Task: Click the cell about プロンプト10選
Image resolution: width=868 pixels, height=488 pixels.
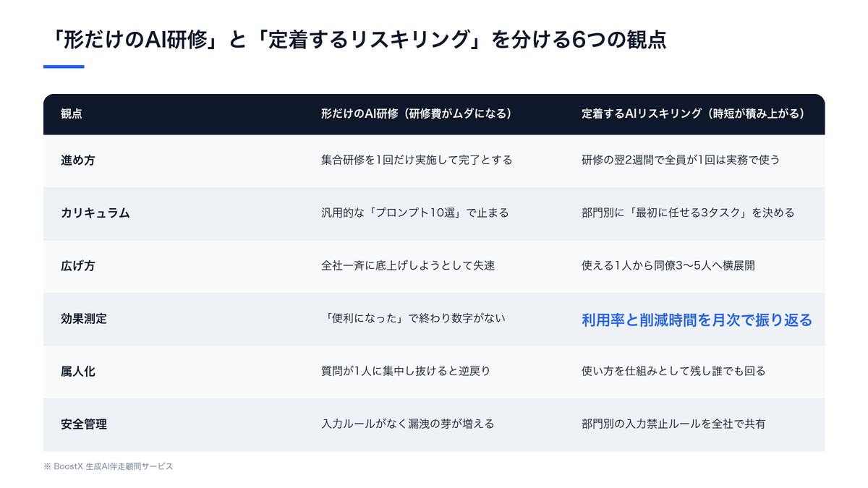Action: click(x=415, y=213)
